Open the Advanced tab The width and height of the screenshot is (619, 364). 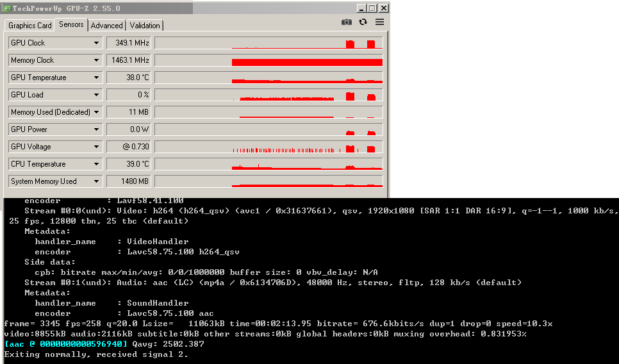106,25
